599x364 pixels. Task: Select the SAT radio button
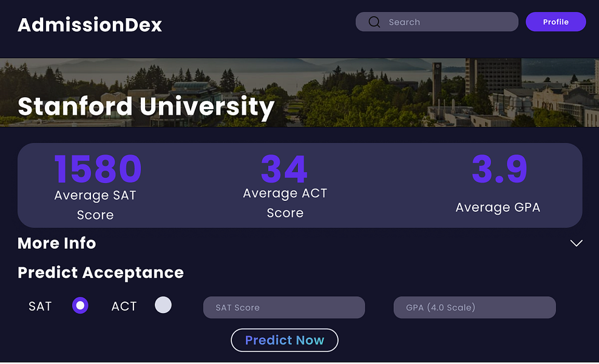pos(80,305)
